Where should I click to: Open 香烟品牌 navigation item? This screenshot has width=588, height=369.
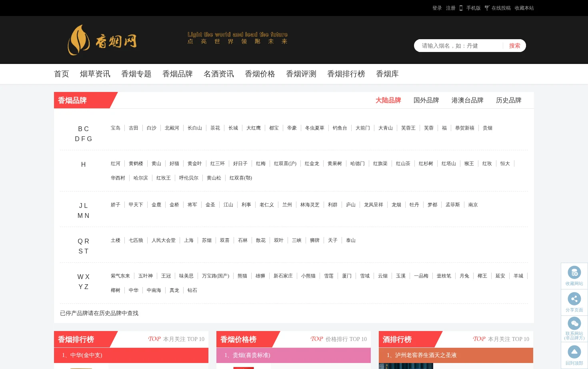pos(178,74)
